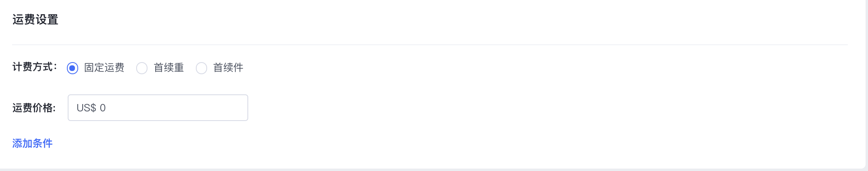Click the 固定运费 option label text
This screenshot has width=868, height=171.
point(104,68)
